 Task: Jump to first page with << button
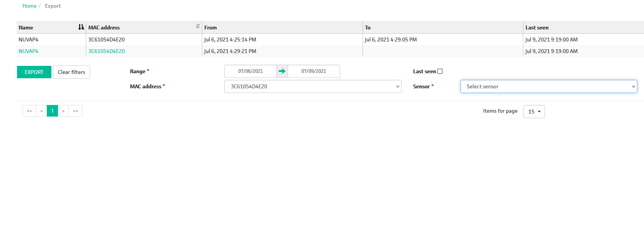(29, 111)
